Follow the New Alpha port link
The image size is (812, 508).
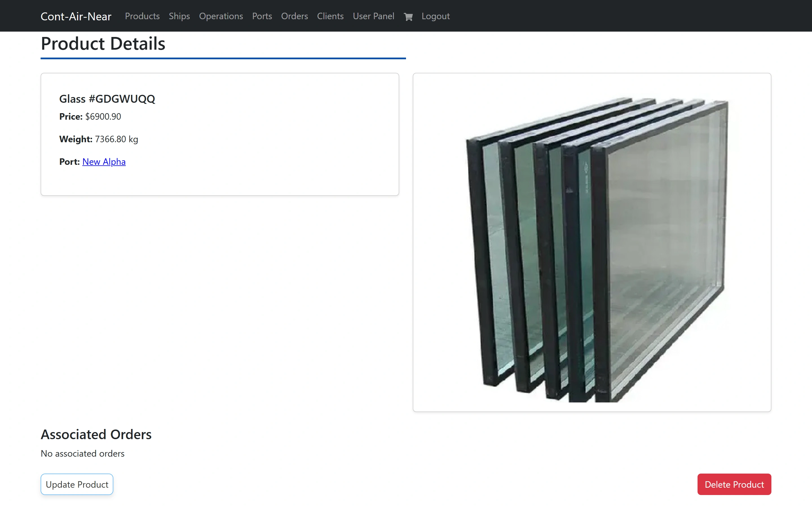pos(104,162)
